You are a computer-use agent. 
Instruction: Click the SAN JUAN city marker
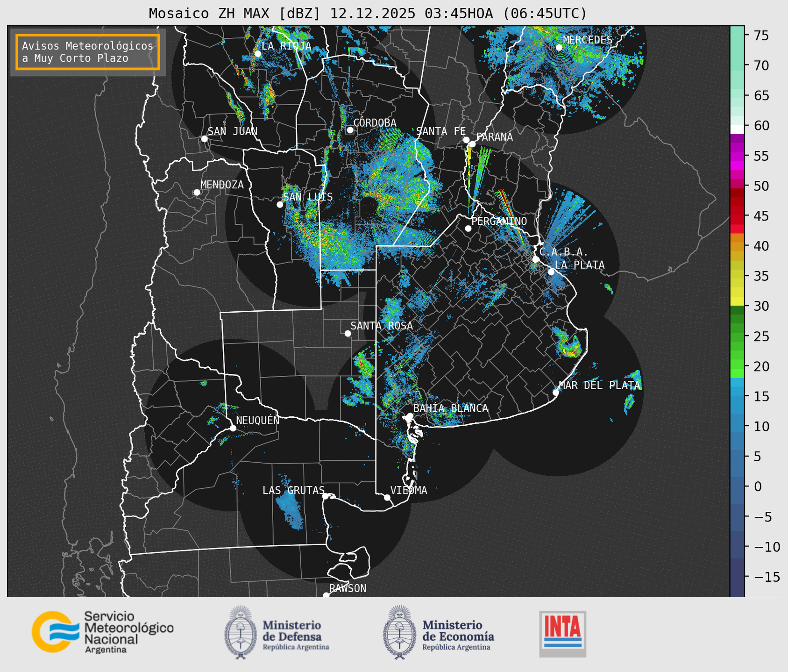pyautogui.click(x=204, y=139)
